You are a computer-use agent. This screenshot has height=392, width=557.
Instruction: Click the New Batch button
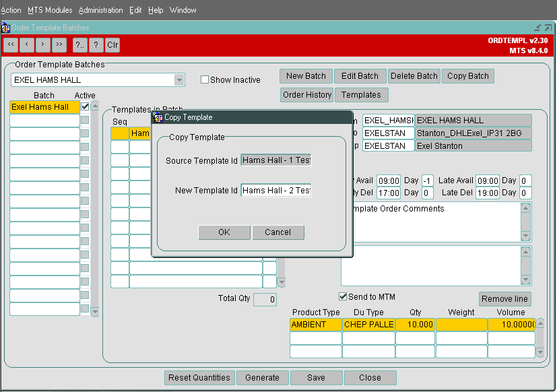306,76
